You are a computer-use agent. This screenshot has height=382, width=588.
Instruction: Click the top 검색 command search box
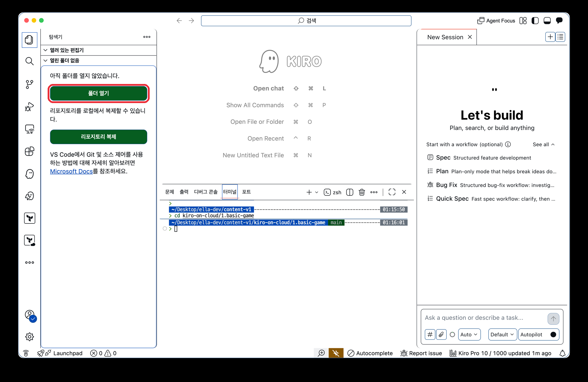coord(306,21)
